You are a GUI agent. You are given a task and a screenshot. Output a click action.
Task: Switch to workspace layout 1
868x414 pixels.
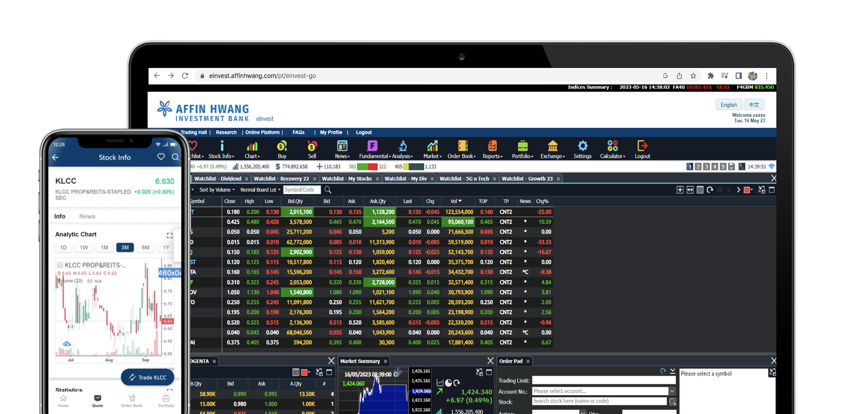[x=690, y=166]
